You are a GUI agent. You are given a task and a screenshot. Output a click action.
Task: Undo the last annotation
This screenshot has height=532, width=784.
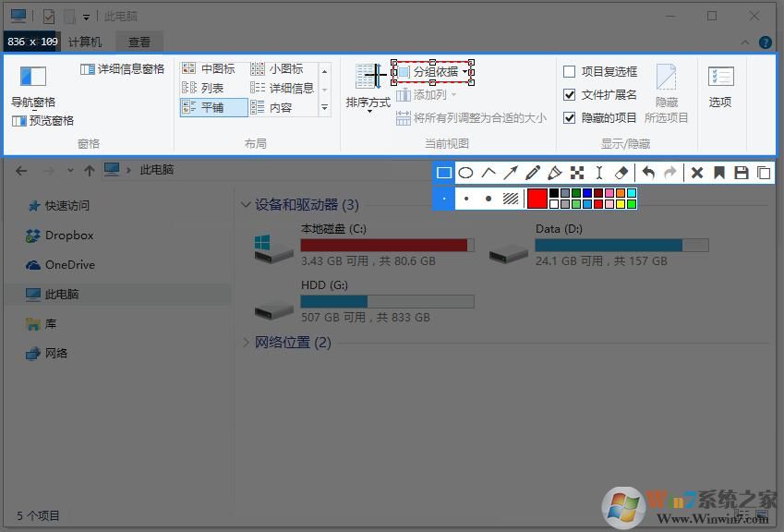(648, 173)
